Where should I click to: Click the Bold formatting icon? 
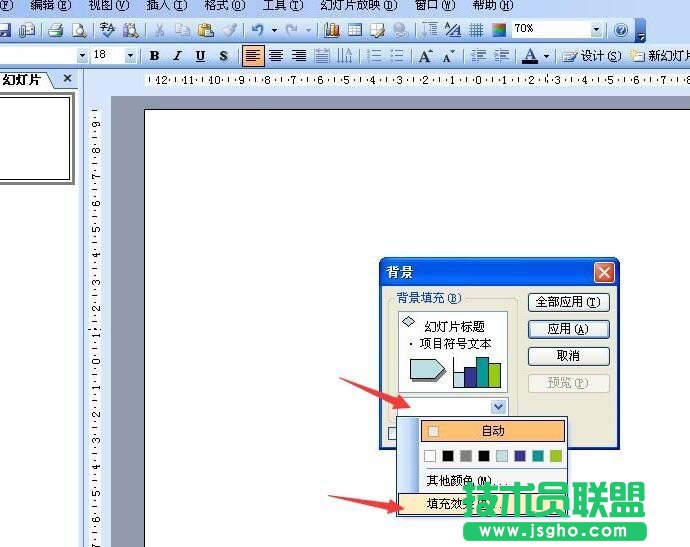point(155,56)
